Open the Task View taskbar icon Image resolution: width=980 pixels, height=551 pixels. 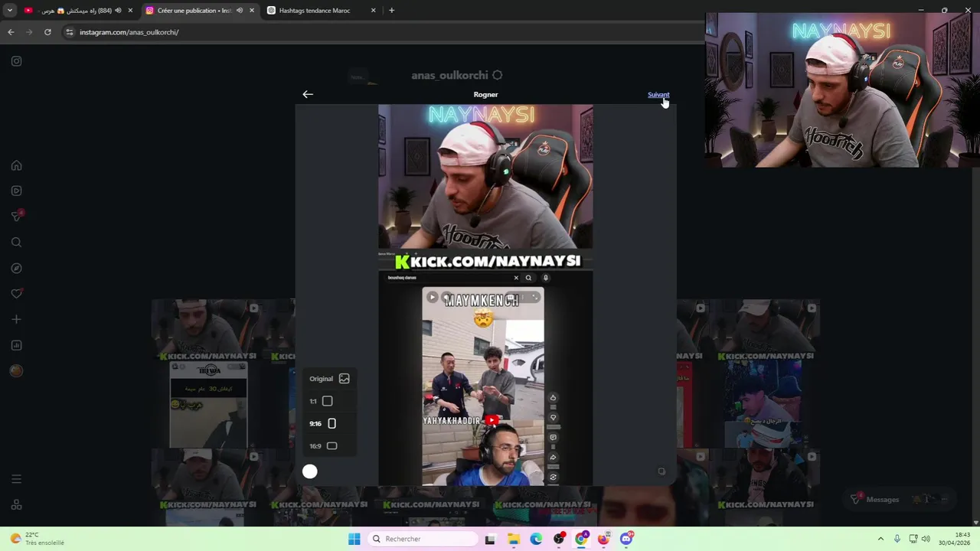[490, 539]
